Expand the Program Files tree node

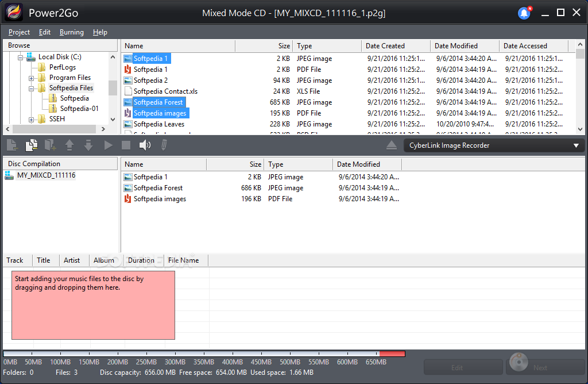31,78
